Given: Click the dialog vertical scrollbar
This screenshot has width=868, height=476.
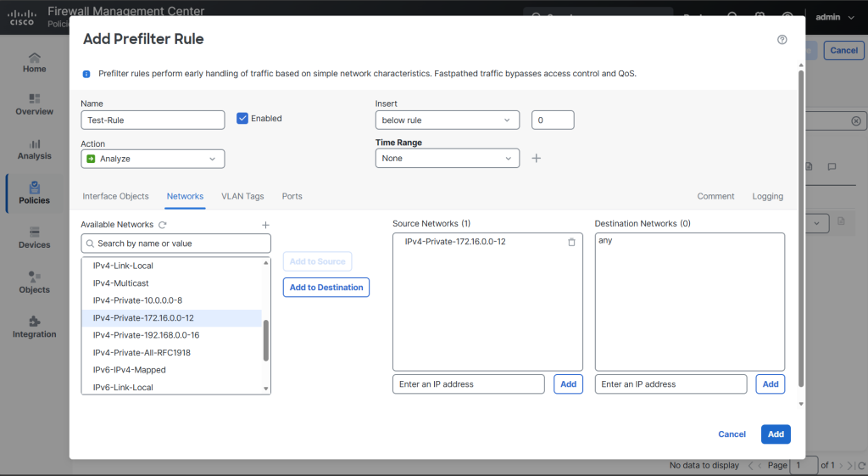Looking at the screenshot, I should coord(800,227).
